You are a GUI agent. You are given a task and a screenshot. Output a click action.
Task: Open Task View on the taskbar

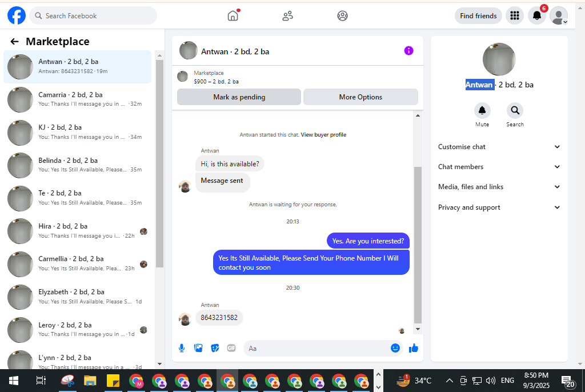click(41, 381)
